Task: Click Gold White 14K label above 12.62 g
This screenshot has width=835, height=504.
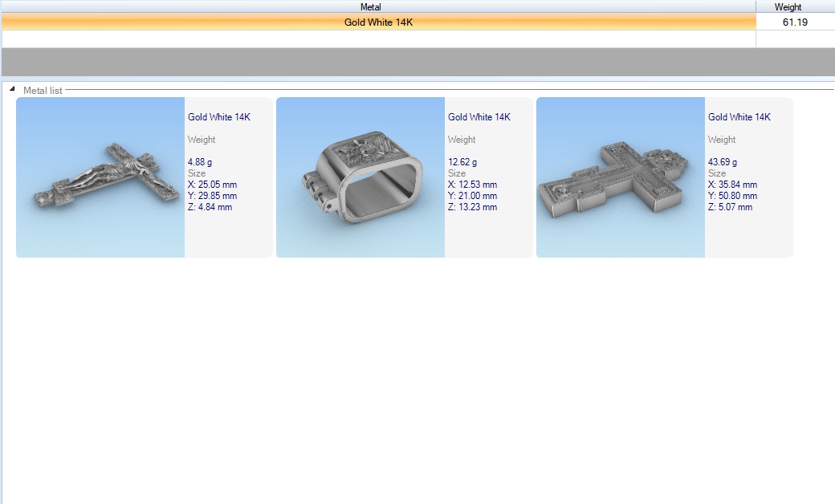Action: coord(479,117)
